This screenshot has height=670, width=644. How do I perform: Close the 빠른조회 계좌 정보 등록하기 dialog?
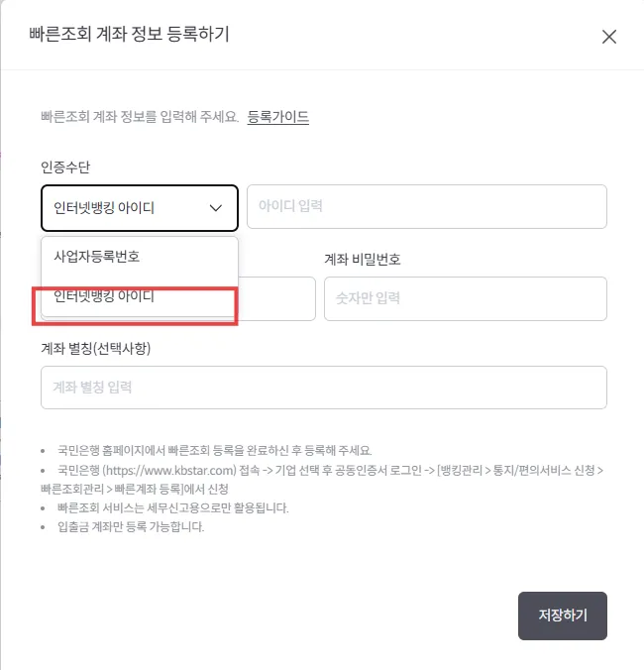pos(609,37)
